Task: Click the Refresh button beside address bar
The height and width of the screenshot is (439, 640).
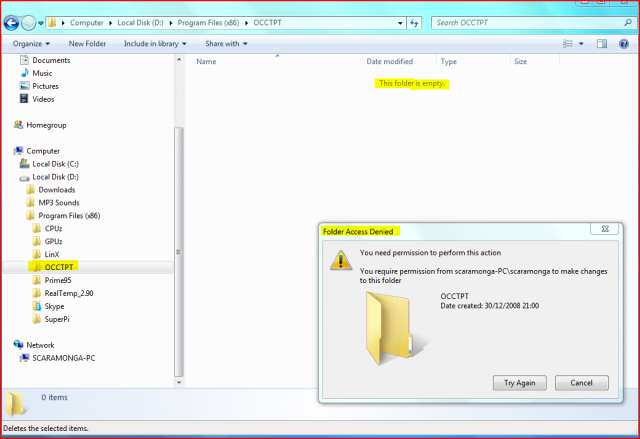Action: pos(414,23)
